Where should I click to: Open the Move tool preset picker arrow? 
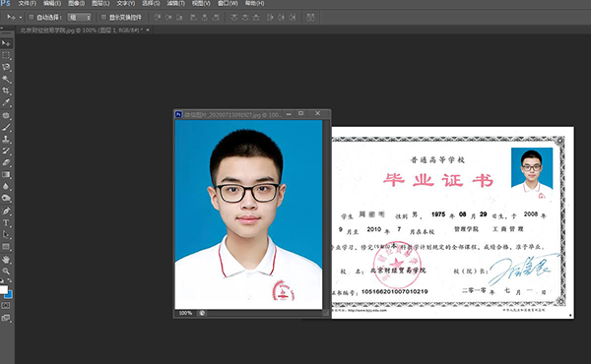coord(21,18)
